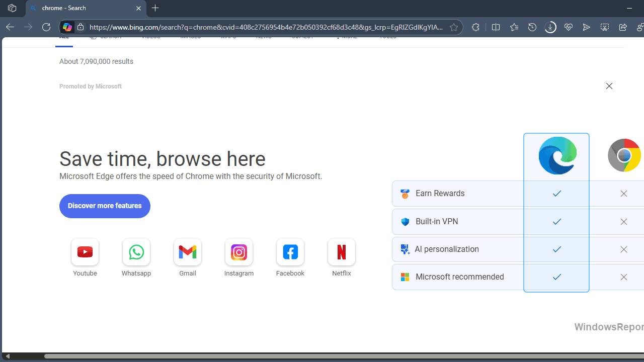
Task: Select the "chrome - Search" browser tab
Action: [80, 8]
